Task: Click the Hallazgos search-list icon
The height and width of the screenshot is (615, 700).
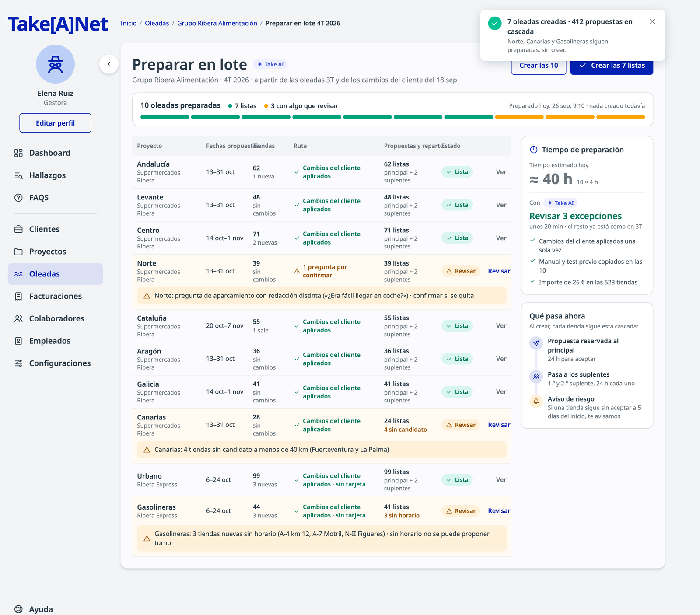Action: point(18,175)
